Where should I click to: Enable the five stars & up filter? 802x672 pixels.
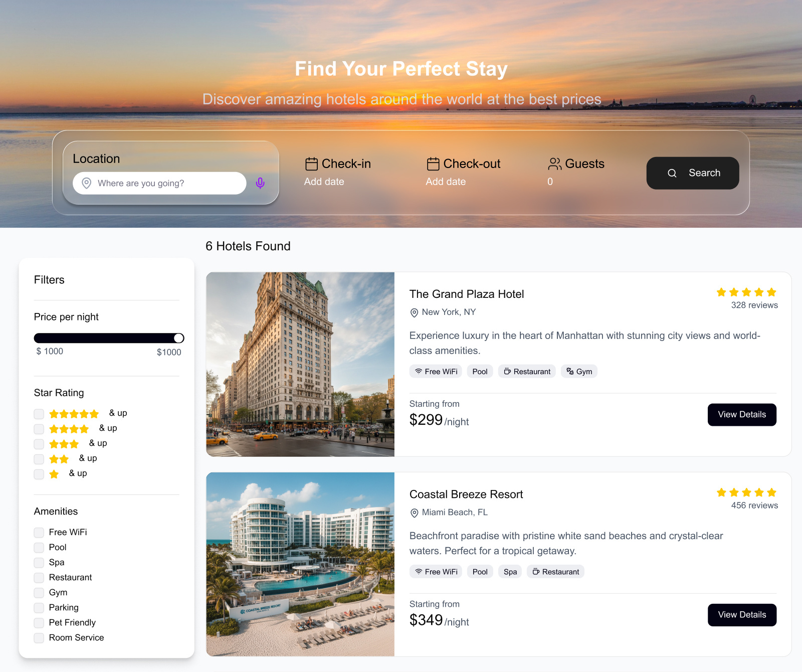click(39, 414)
